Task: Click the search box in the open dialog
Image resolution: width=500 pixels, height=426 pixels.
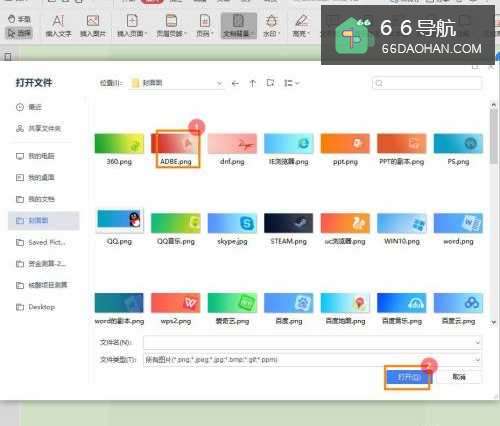Action: [427, 83]
